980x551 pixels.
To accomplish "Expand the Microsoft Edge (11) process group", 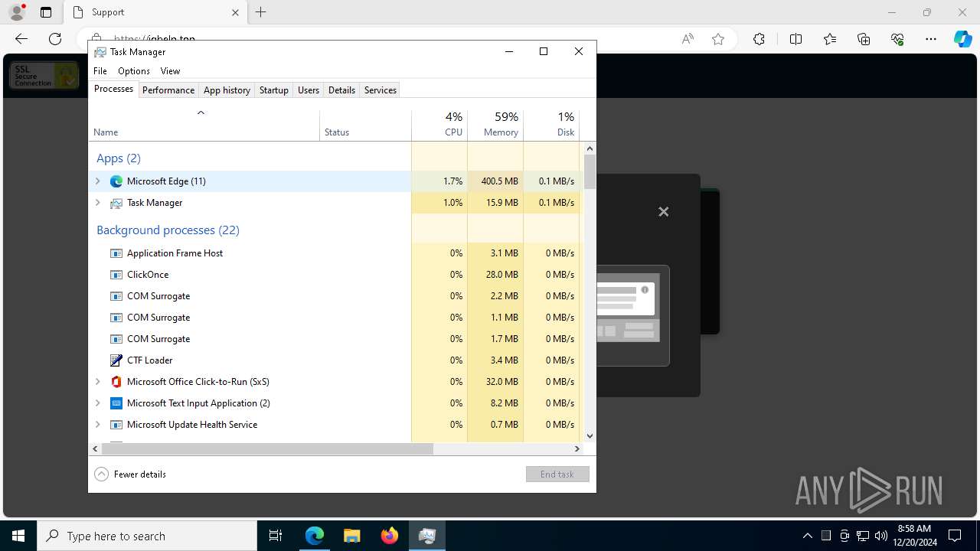I will (x=97, y=181).
